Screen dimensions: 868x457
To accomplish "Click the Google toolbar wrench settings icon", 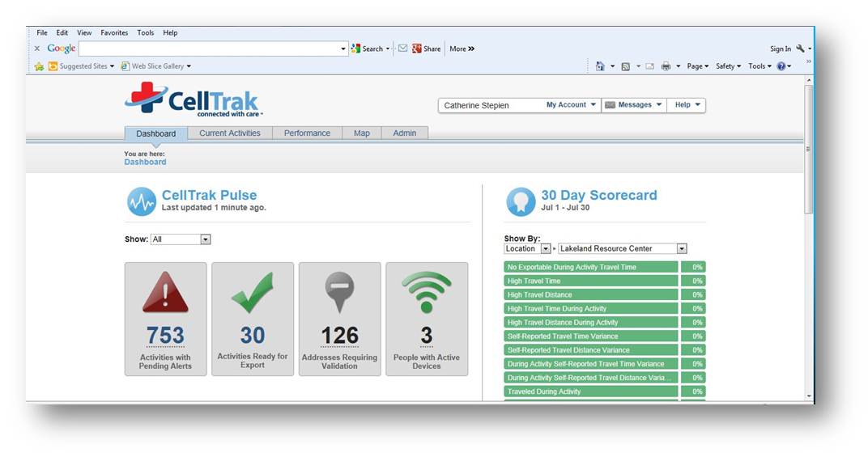I will click(x=800, y=49).
